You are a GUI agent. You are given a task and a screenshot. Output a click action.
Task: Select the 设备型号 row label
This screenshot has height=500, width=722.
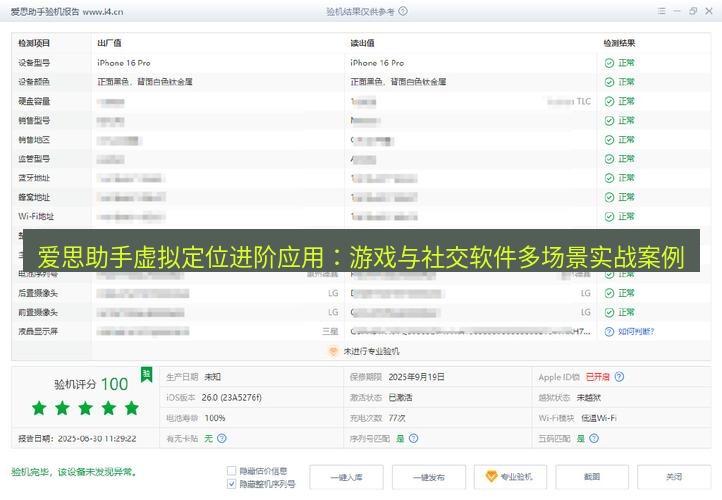point(34,63)
